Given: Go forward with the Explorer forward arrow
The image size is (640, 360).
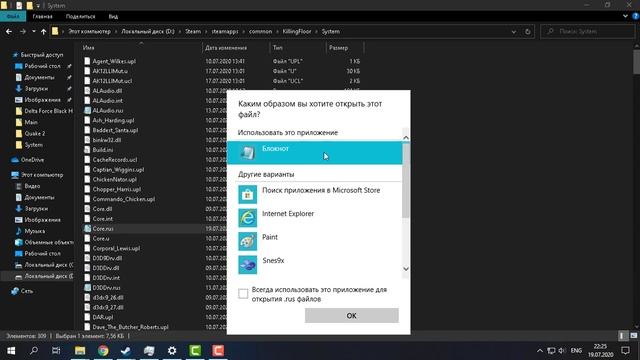Looking at the screenshot, I should 23,31.
